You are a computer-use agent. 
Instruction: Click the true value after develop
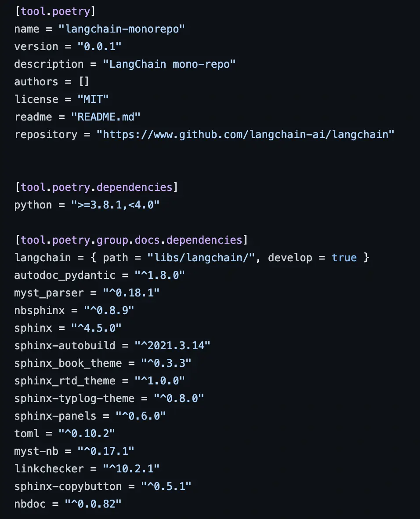(x=344, y=258)
